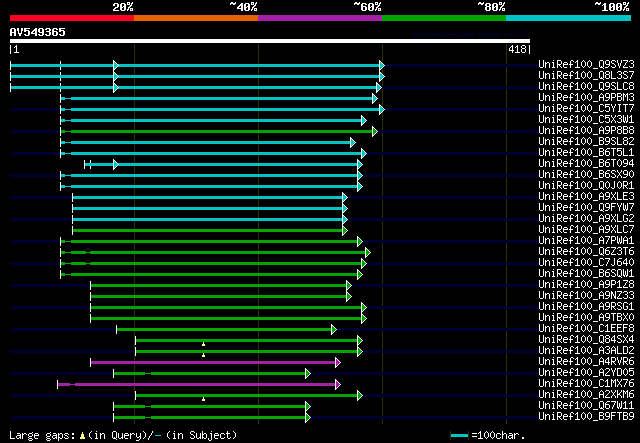Select the UniRef100_Q9FYW7 text
The image size is (640, 443).
pyautogui.click(x=586, y=208)
